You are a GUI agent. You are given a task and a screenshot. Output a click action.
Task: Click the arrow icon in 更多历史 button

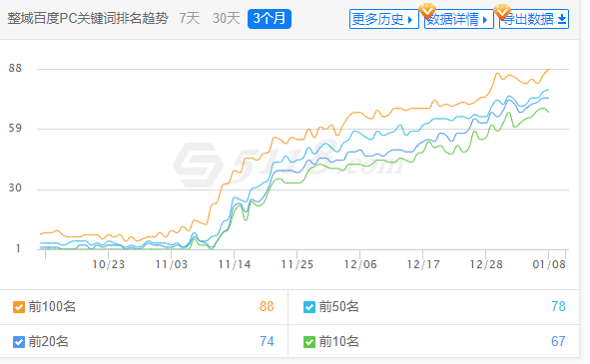(x=410, y=20)
